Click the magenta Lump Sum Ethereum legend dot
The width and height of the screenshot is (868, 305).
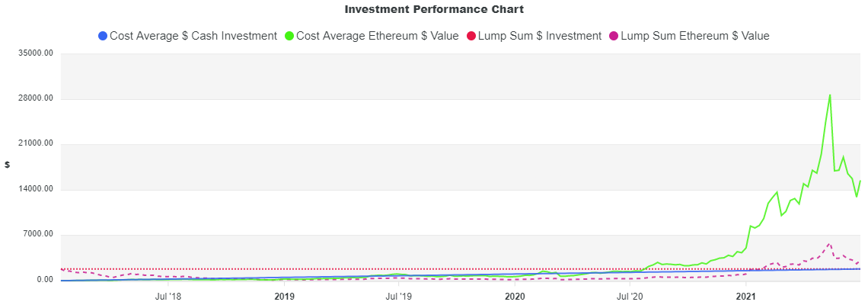point(614,36)
